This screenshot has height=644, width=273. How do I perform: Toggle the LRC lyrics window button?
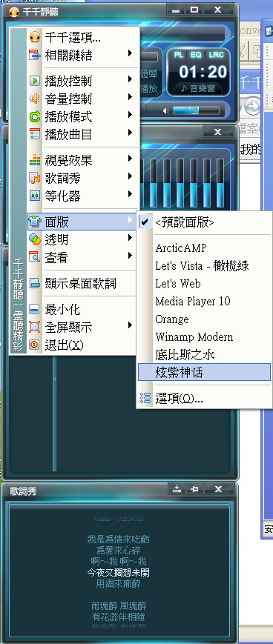pyautogui.click(x=216, y=55)
